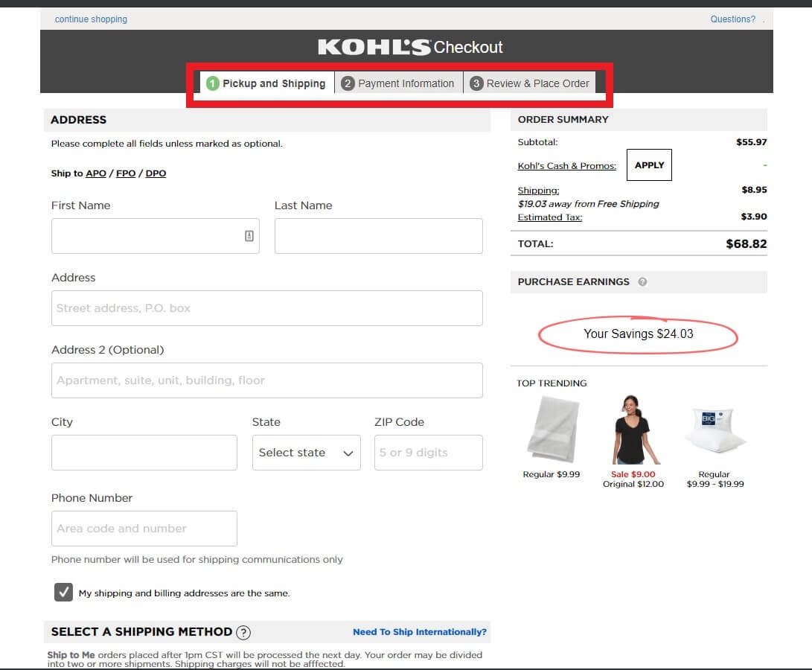Click the Regular $9.99 - $19.99 price text
812x670 pixels.
[715, 479]
